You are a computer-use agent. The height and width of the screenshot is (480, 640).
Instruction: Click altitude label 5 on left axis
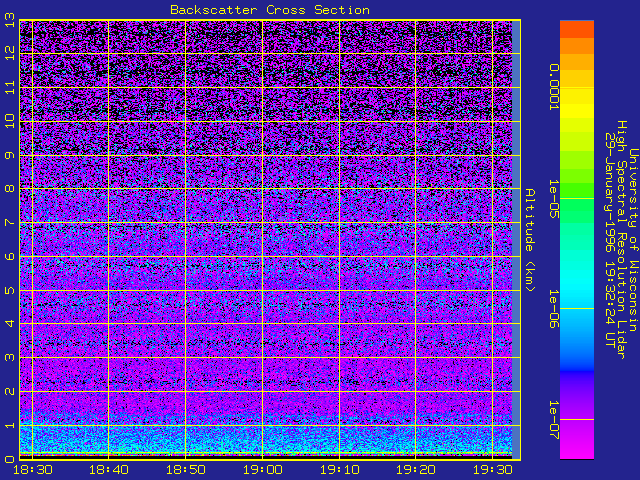pos(10,290)
